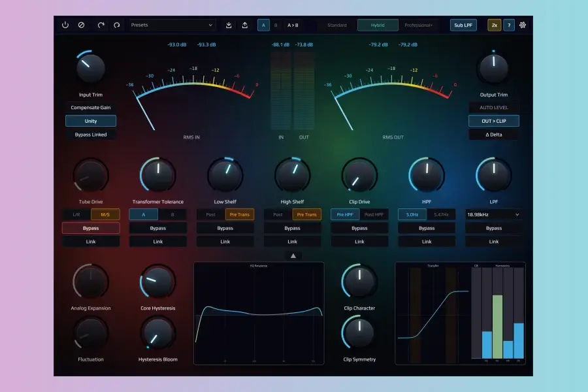Click the preset save icon
Image resolution: width=588 pixels, height=392 pixels.
(228, 25)
